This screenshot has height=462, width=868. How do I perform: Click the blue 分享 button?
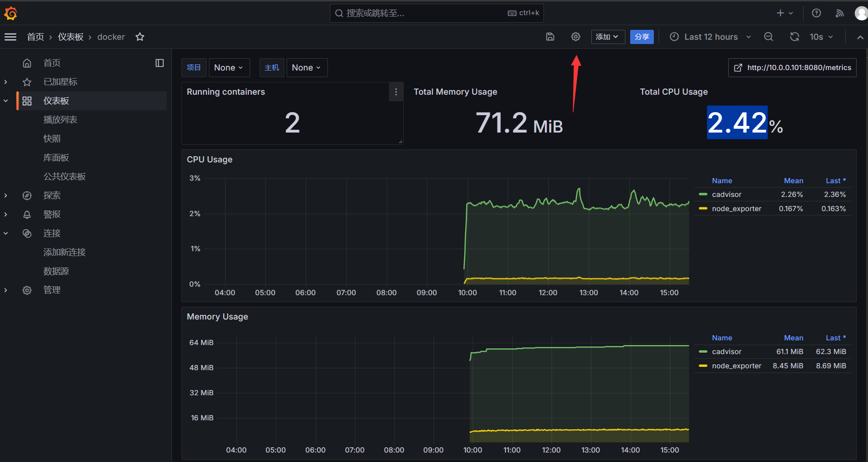click(642, 37)
